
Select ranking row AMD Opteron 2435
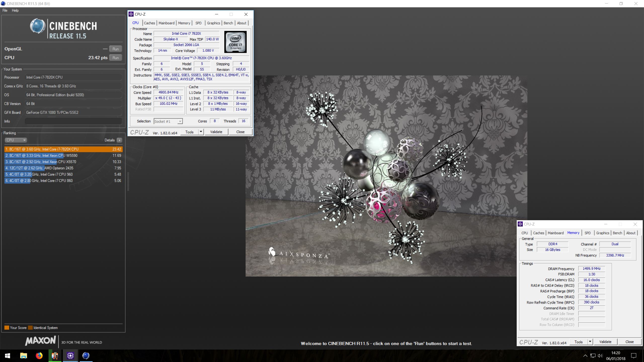click(x=63, y=168)
